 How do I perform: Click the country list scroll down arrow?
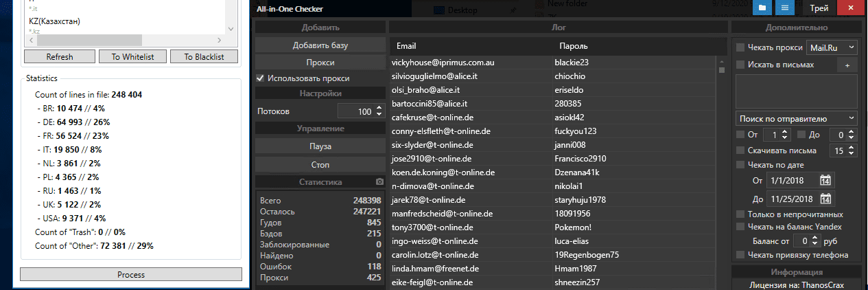pyautogui.click(x=230, y=30)
